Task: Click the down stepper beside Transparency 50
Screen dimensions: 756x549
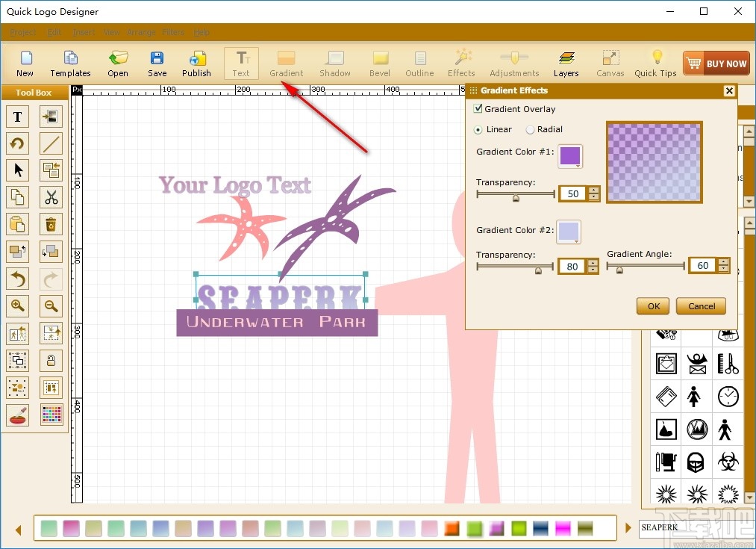Action: click(x=593, y=197)
